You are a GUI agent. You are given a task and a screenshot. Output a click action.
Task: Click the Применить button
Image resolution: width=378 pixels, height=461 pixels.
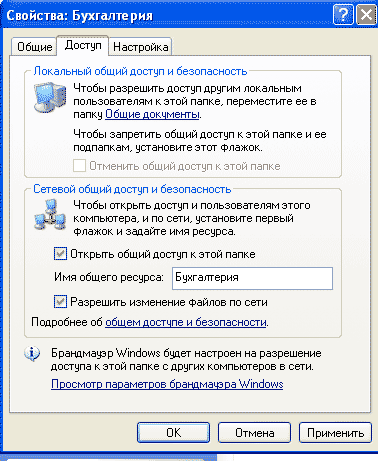point(335,432)
